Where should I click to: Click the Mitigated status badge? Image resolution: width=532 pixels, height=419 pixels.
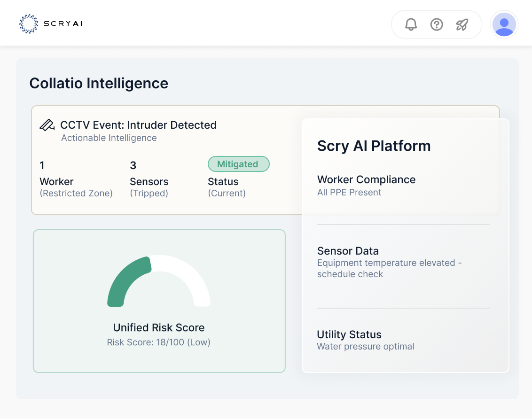tap(239, 164)
